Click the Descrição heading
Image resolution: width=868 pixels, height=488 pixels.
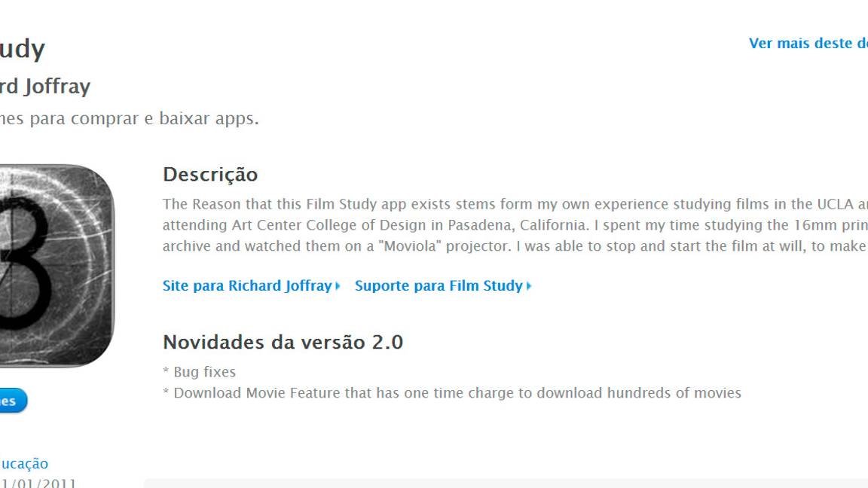coord(210,175)
